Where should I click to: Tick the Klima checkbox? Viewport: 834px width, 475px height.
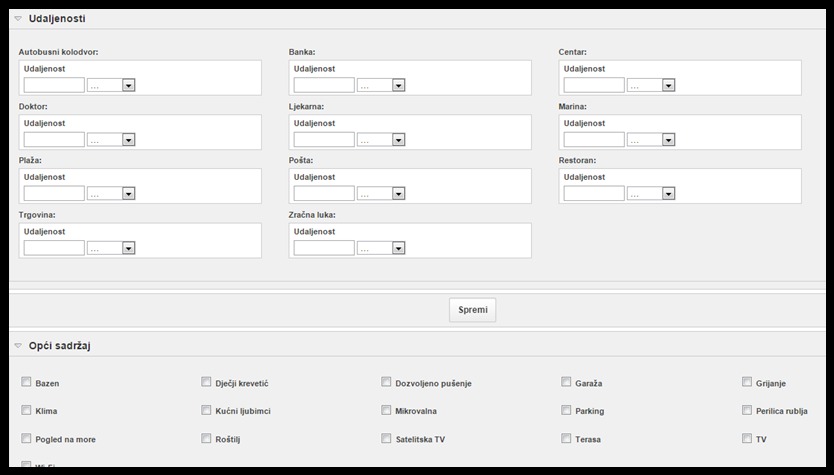click(26, 410)
